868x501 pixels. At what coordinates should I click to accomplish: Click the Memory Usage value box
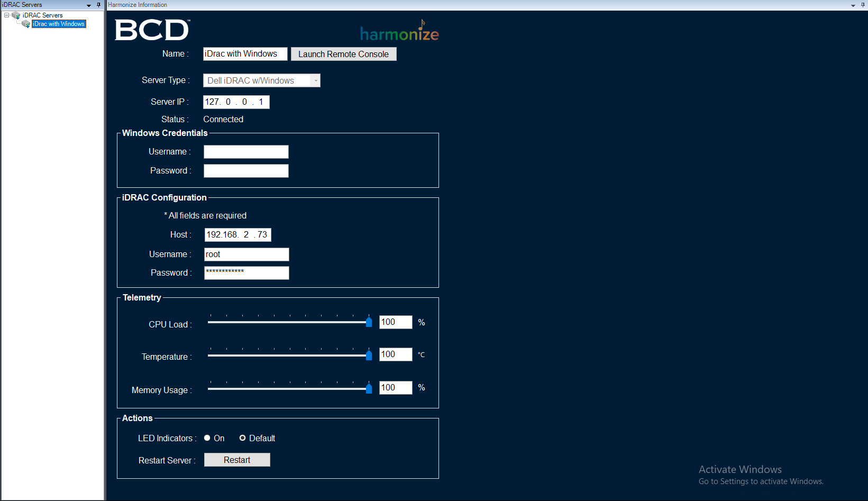(x=396, y=388)
